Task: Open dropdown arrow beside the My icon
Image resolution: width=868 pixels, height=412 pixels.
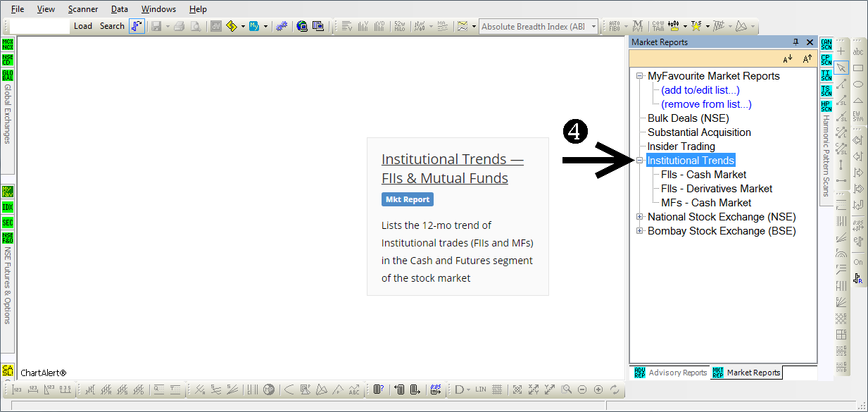Action: coord(265,26)
